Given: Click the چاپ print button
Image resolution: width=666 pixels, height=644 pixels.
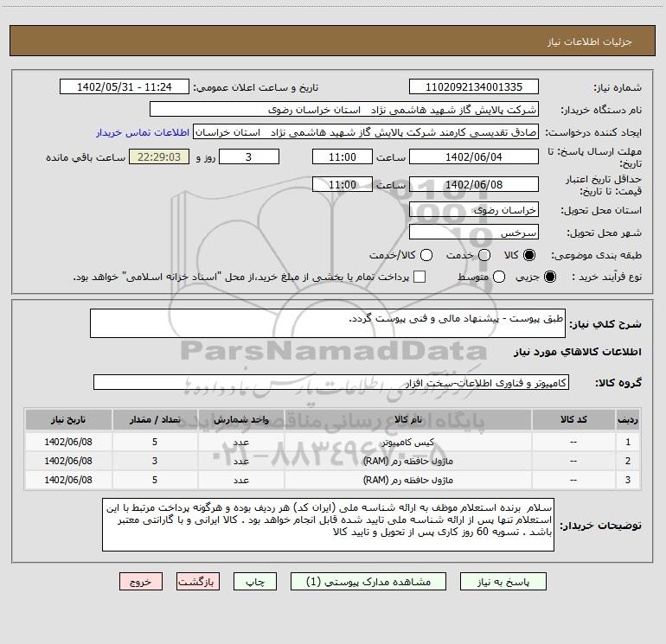Looking at the screenshot, I should click(x=255, y=582).
